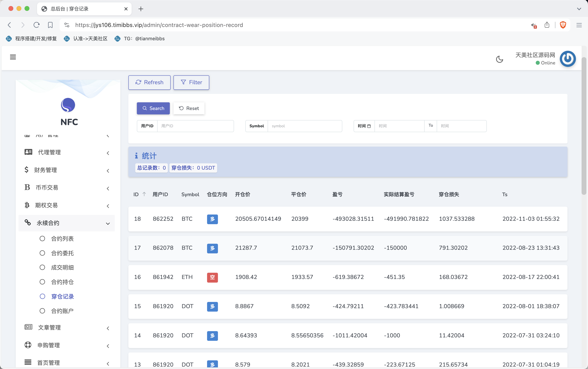Open 合约委托 submenu item

62,253
